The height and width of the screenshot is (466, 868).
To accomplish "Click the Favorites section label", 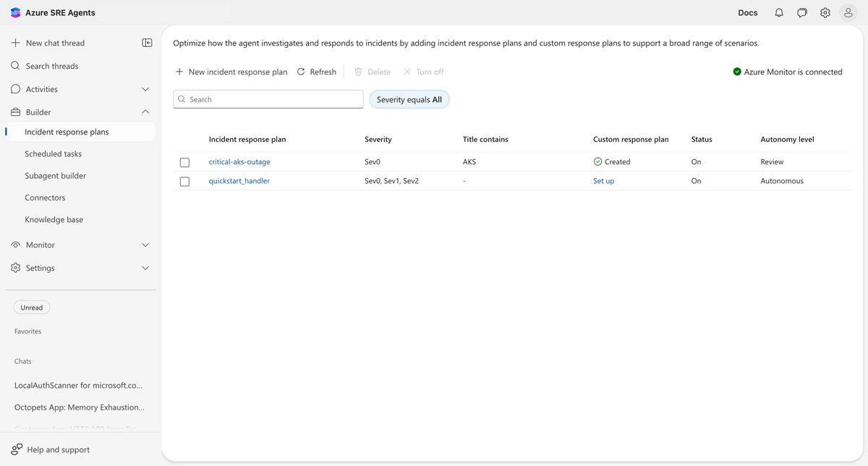I will coord(27,331).
